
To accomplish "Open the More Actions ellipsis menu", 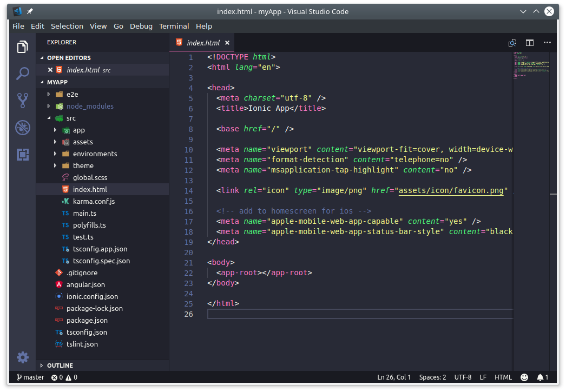I will pyautogui.click(x=547, y=42).
